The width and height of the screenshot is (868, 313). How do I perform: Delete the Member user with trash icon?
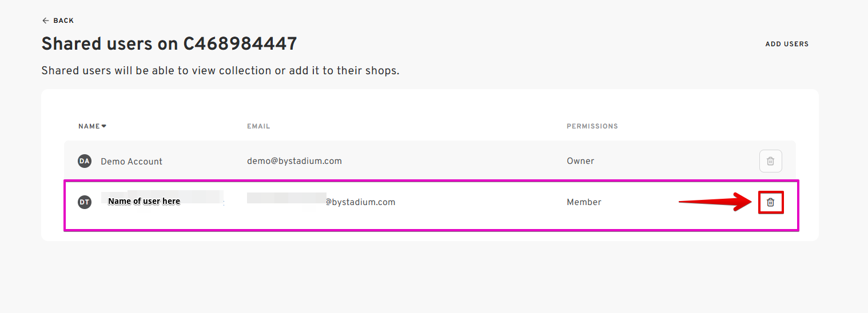(770, 202)
